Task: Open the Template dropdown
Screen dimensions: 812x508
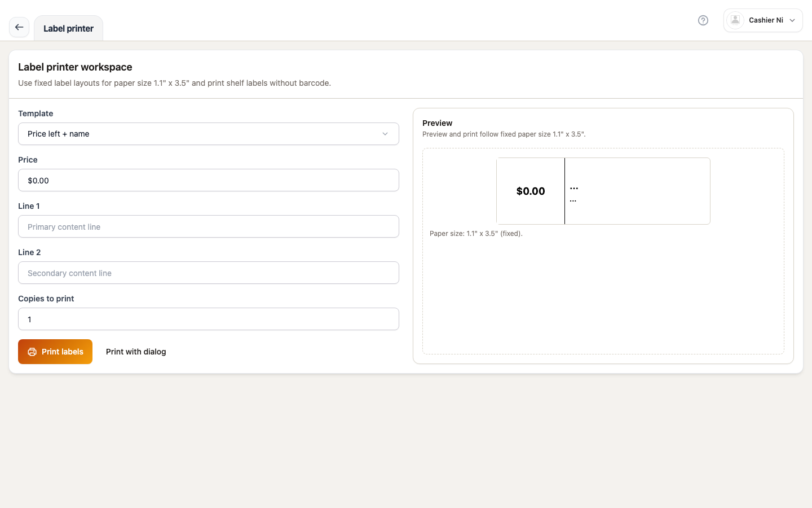Action: pyautogui.click(x=209, y=134)
